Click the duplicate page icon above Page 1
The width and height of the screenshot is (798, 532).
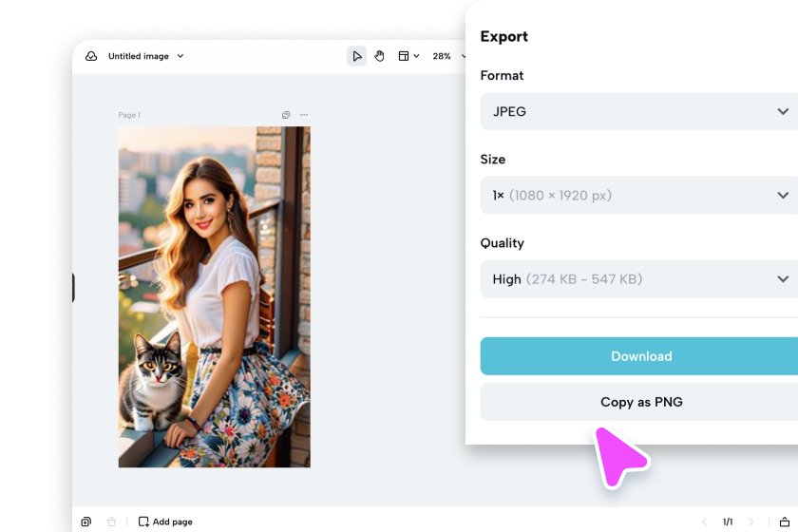click(x=286, y=115)
